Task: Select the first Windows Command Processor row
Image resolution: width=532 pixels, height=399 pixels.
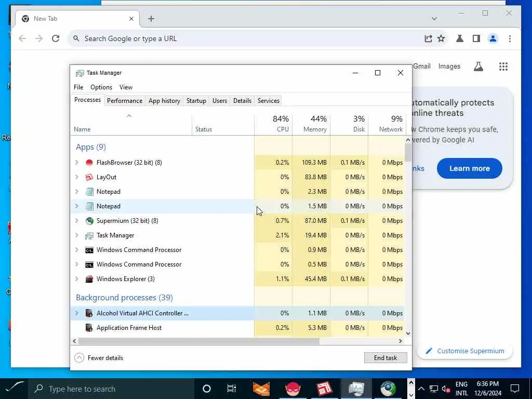Action: pos(237,250)
